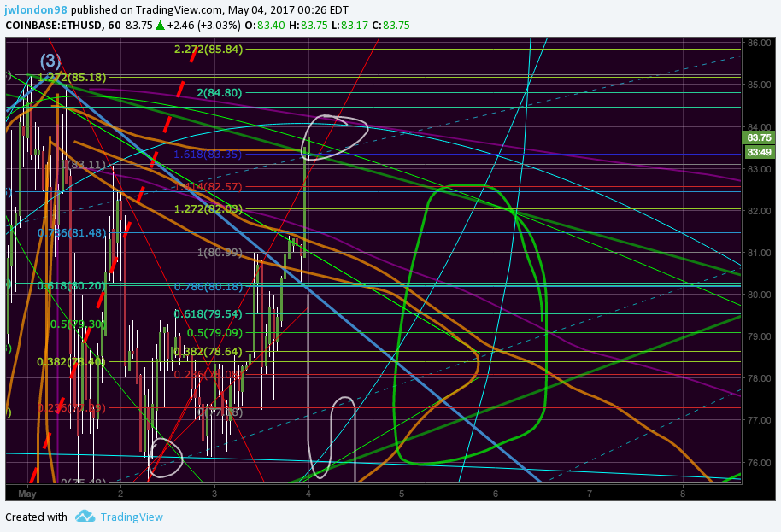Click the 0.5(79.30) Fibonacci label

(79, 324)
